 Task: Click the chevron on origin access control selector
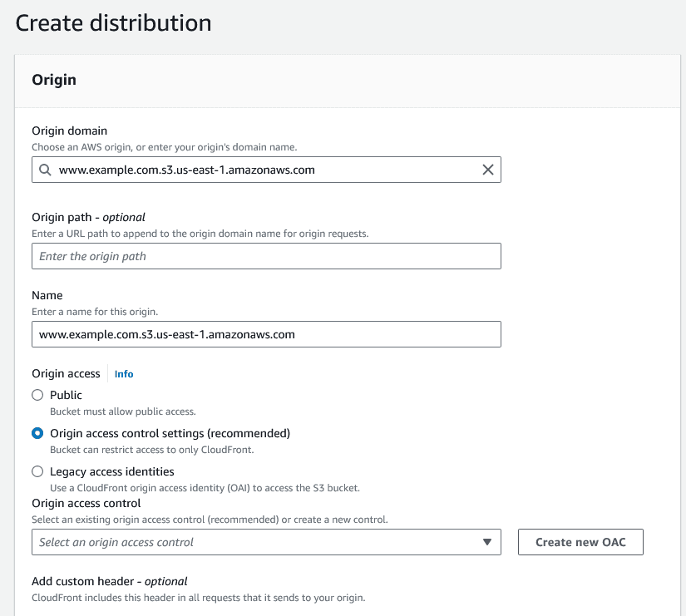coord(487,542)
